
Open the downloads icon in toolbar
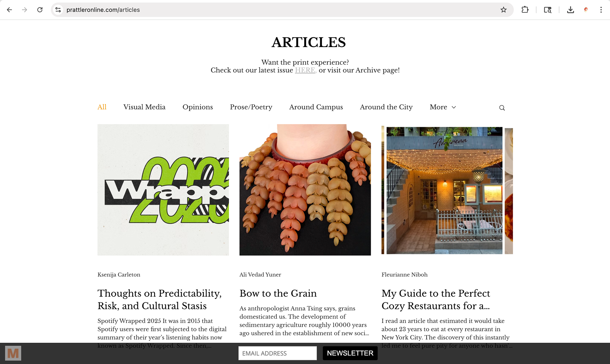coord(571,10)
